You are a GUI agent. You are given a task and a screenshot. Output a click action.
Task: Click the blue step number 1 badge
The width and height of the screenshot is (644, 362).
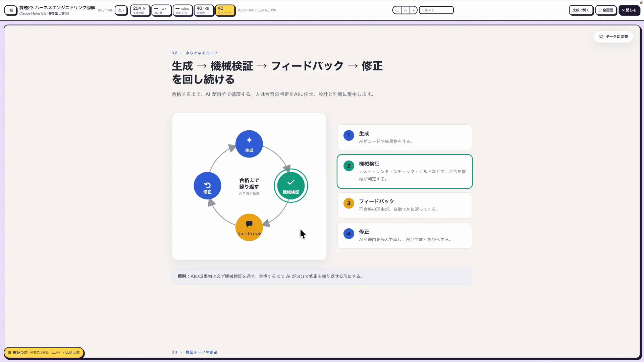coord(349,135)
